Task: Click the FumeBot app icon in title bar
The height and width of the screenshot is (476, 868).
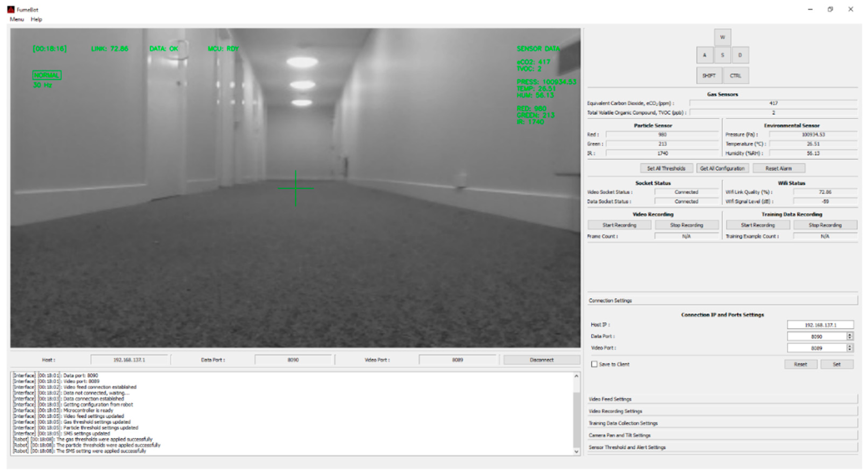Action: (x=11, y=9)
